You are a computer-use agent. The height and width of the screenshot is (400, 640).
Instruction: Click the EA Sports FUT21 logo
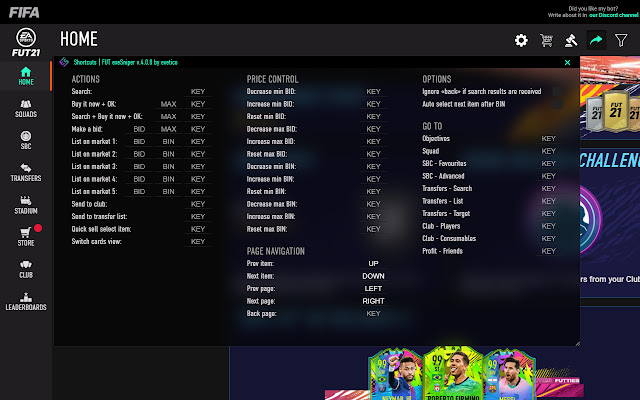[26, 42]
